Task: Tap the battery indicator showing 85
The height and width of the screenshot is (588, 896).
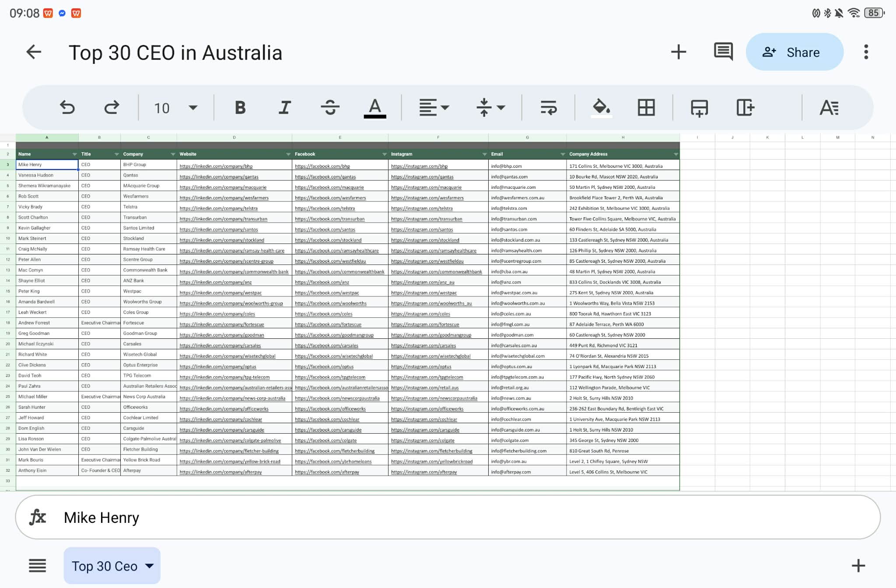Action: pyautogui.click(x=874, y=13)
